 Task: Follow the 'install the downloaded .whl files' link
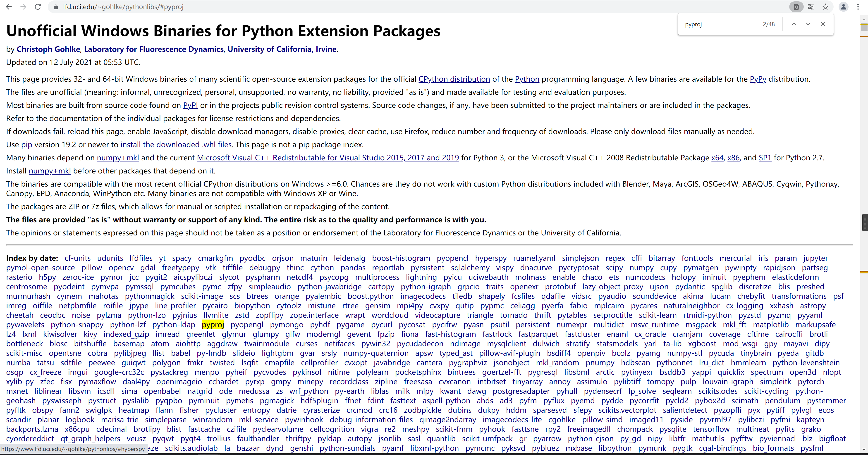[176, 145]
